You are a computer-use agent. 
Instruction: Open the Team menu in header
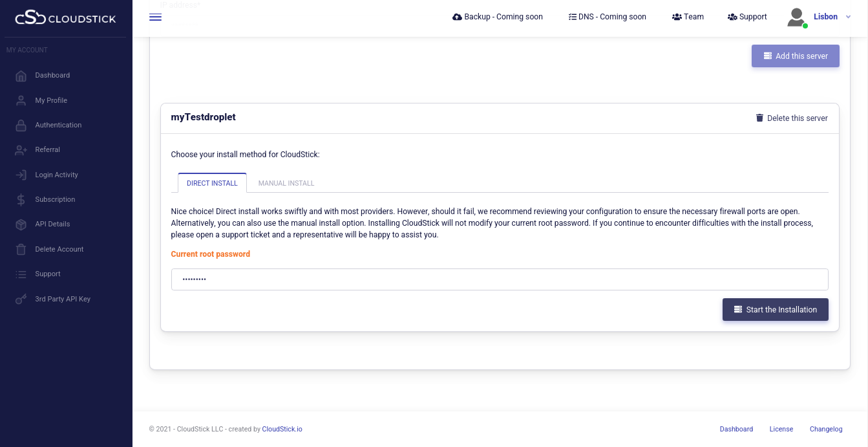pyautogui.click(x=688, y=17)
